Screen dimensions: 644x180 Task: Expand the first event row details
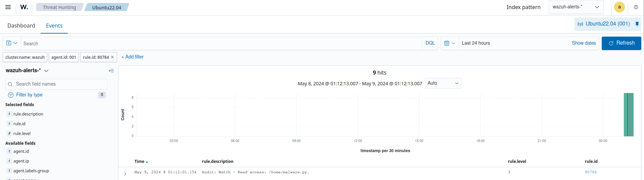coord(125,174)
